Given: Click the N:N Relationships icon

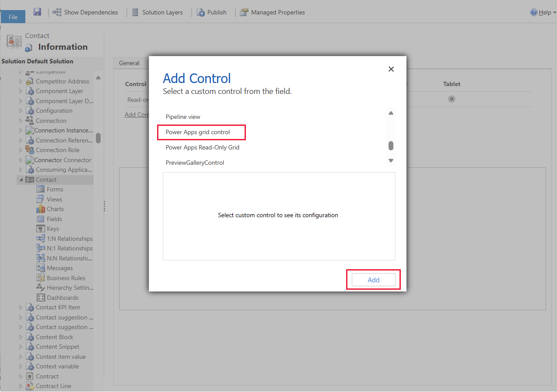Looking at the screenshot, I should [x=40, y=258].
